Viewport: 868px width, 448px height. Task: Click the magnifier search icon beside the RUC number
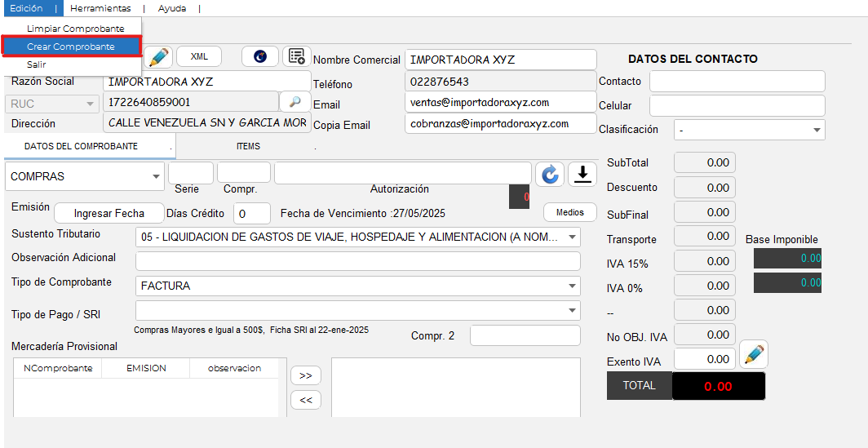[x=294, y=102]
